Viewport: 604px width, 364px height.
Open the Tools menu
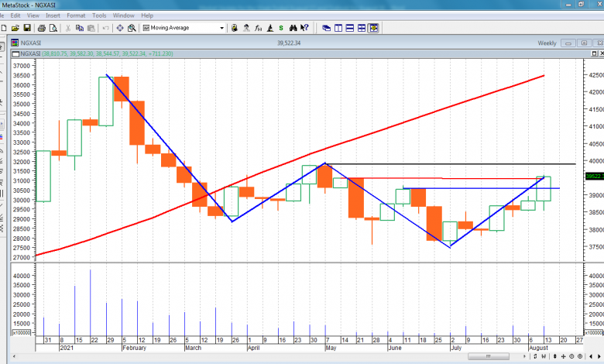(x=99, y=15)
